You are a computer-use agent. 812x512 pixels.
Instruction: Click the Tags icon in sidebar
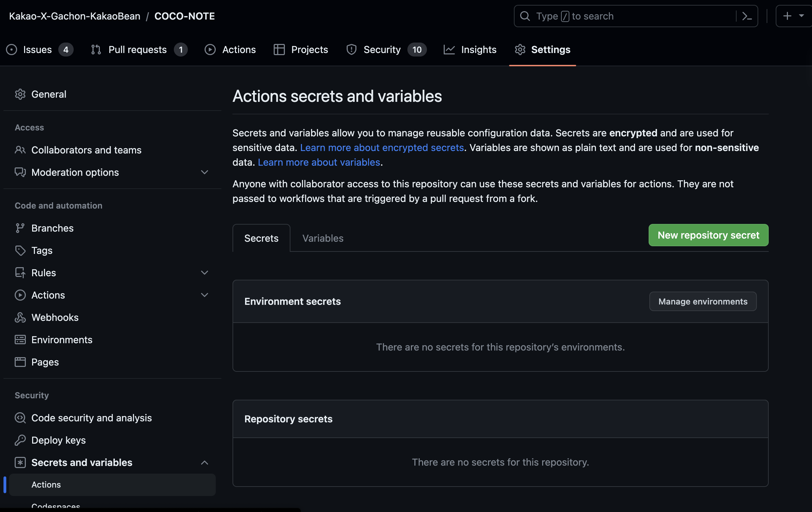click(x=20, y=250)
